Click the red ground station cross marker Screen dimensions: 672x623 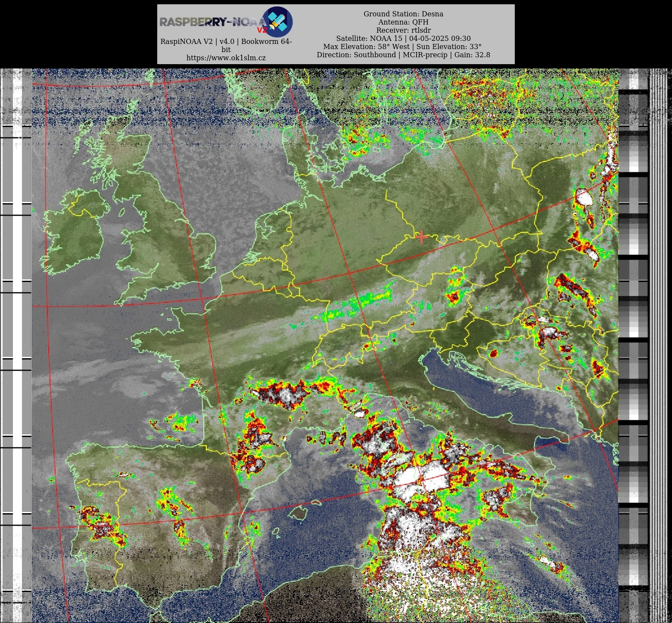421,237
